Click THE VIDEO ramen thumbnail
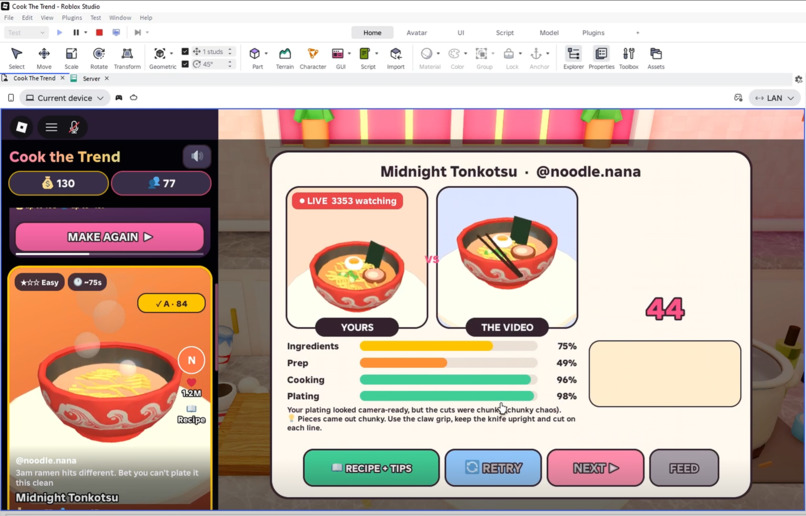 point(507,257)
